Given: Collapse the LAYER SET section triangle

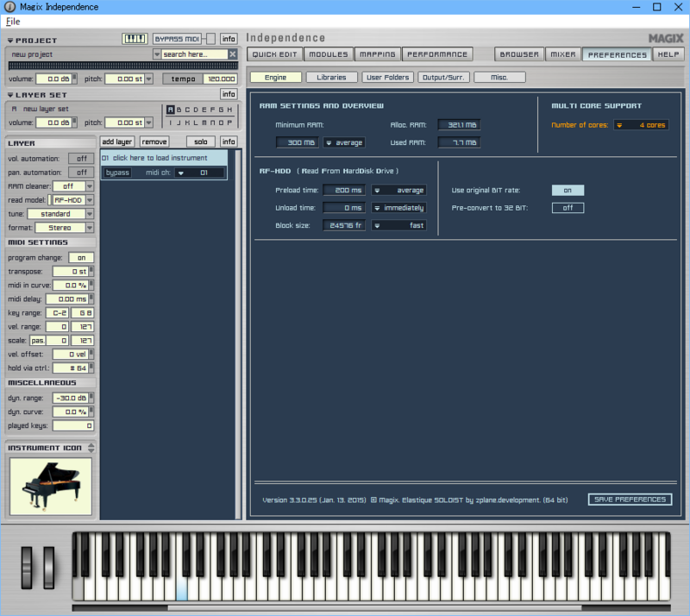Looking at the screenshot, I should (x=10, y=95).
